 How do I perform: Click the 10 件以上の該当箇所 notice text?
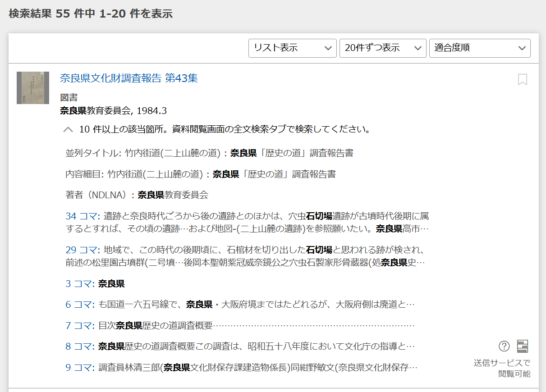pyautogui.click(x=225, y=130)
